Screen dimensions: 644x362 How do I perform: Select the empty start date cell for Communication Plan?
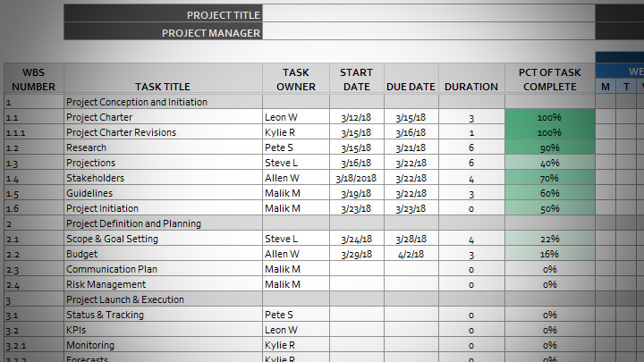(x=356, y=269)
